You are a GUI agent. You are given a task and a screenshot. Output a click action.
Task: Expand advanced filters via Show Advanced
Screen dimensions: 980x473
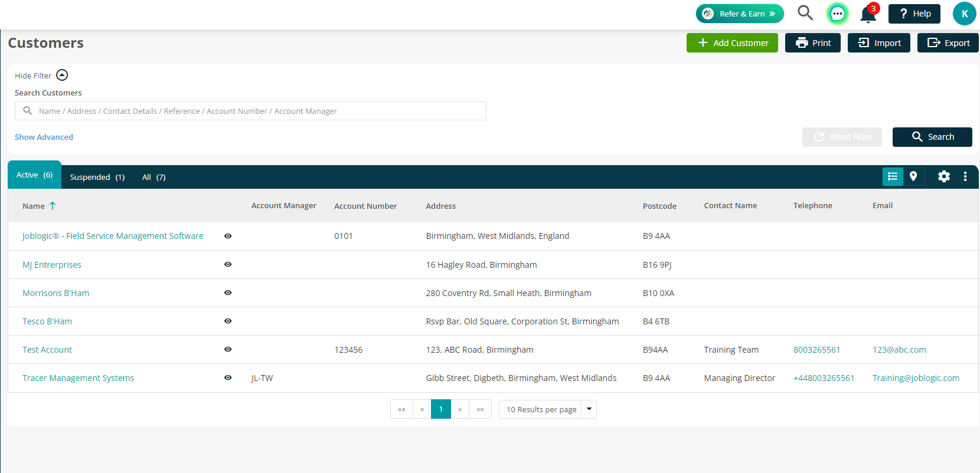coord(44,137)
